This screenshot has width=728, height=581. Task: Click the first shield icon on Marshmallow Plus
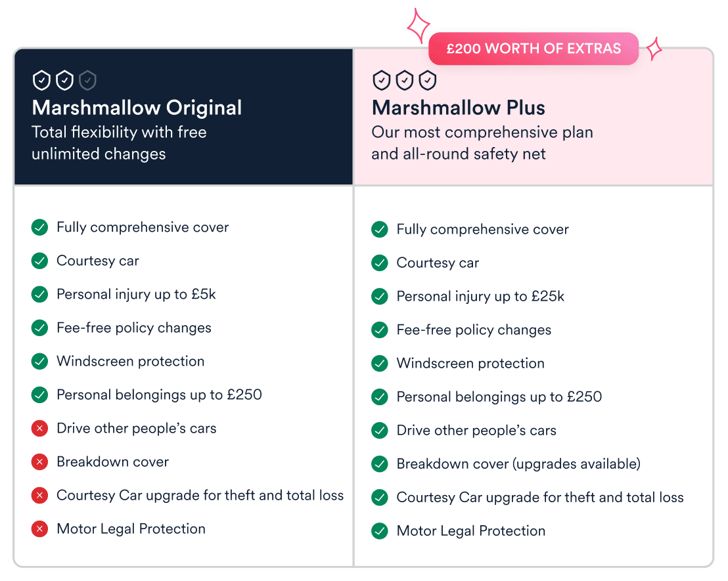(x=382, y=81)
